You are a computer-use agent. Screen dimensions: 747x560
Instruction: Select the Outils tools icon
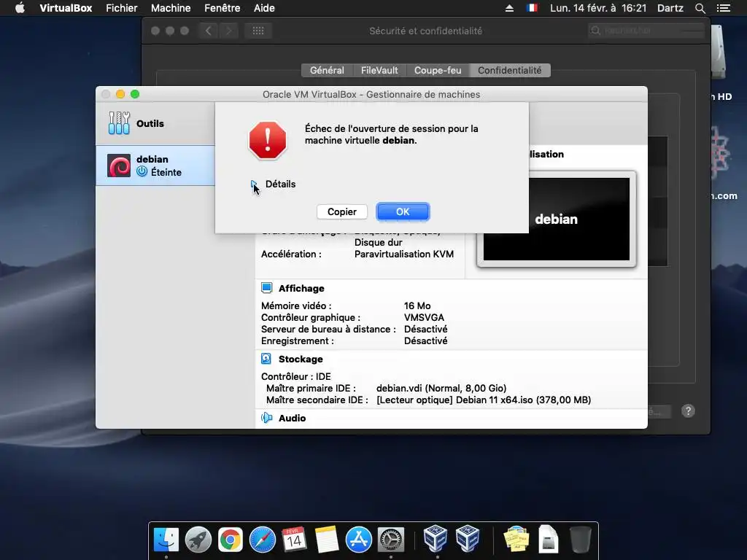[x=119, y=122]
